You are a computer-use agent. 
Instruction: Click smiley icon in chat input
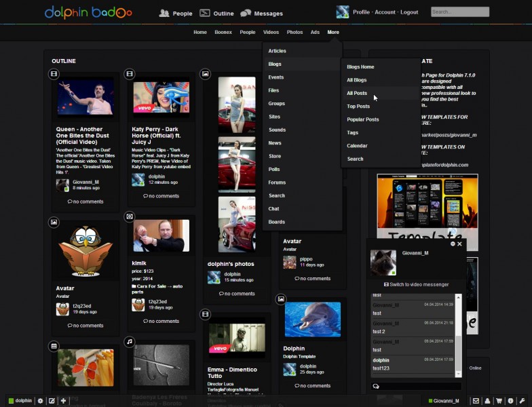[x=376, y=387]
